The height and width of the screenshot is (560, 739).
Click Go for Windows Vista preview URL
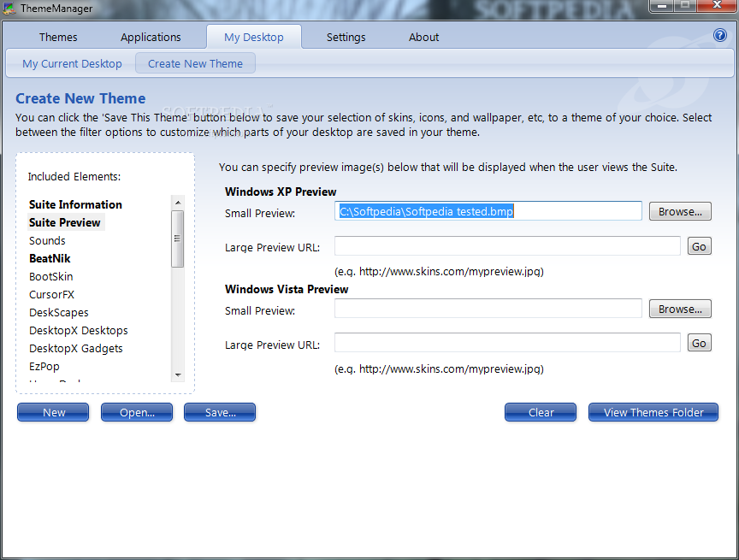699,344
